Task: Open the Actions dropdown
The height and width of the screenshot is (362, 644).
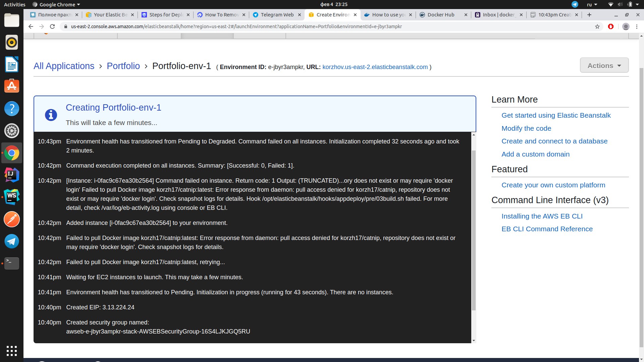Action: pyautogui.click(x=604, y=65)
